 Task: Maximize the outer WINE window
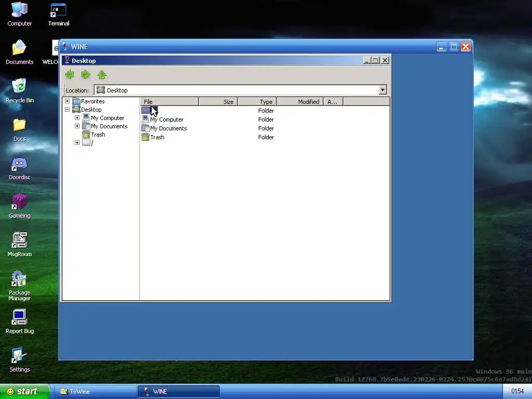point(453,46)
